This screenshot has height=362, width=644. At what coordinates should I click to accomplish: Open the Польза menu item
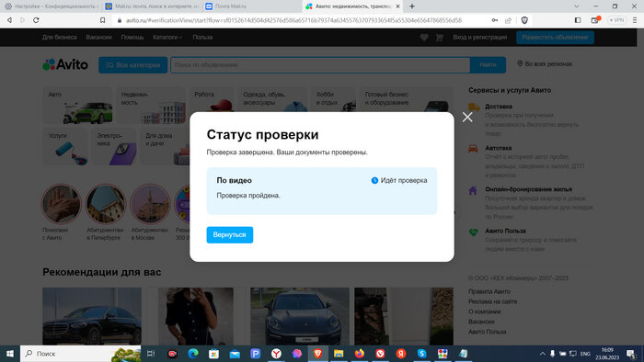[202, 38]
